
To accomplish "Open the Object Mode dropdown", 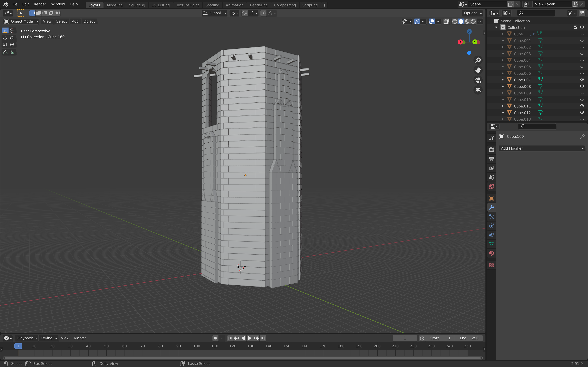I will 21,21.
